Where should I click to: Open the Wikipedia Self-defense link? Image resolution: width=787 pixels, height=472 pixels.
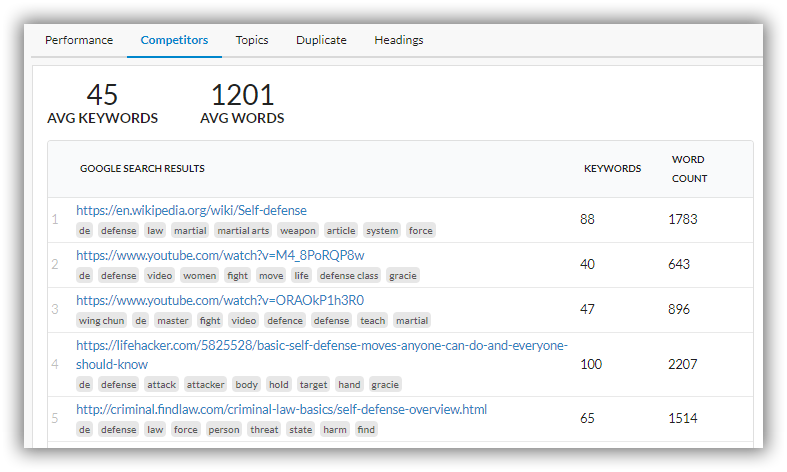(191, 210)
